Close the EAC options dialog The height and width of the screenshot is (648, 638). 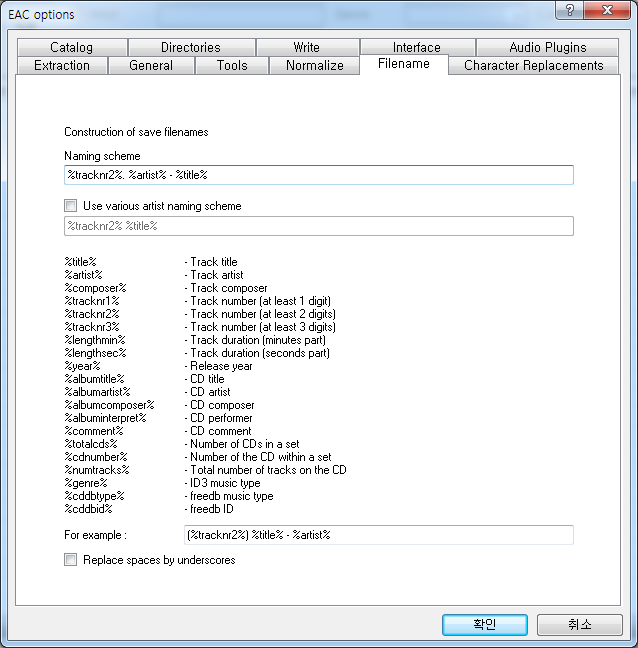607,10
